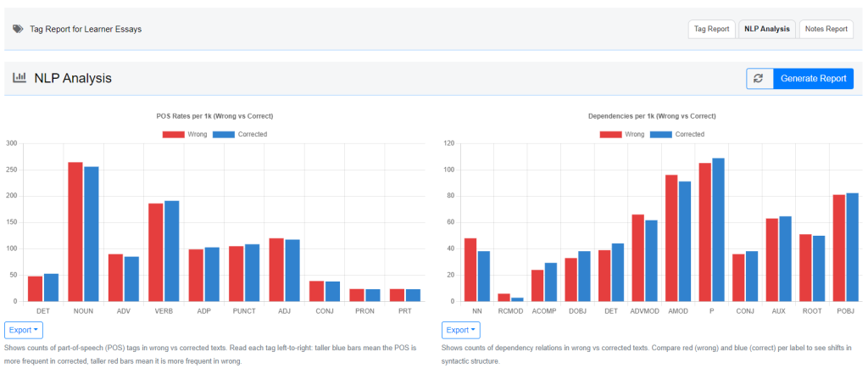The height and width of the screenshot is (374, 868).
Task: Toggle the Wrong legend in Dependencies chart
Action: tap(623, 134)
